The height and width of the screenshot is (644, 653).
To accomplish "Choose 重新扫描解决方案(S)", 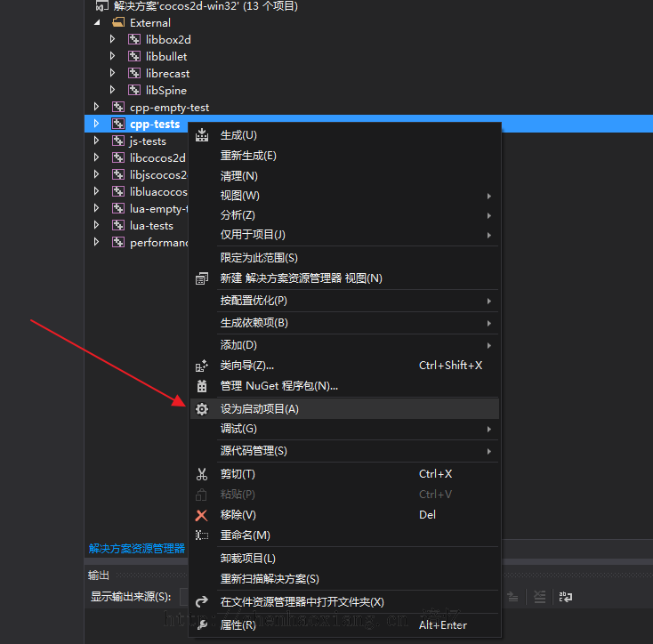I will (344, 579).
